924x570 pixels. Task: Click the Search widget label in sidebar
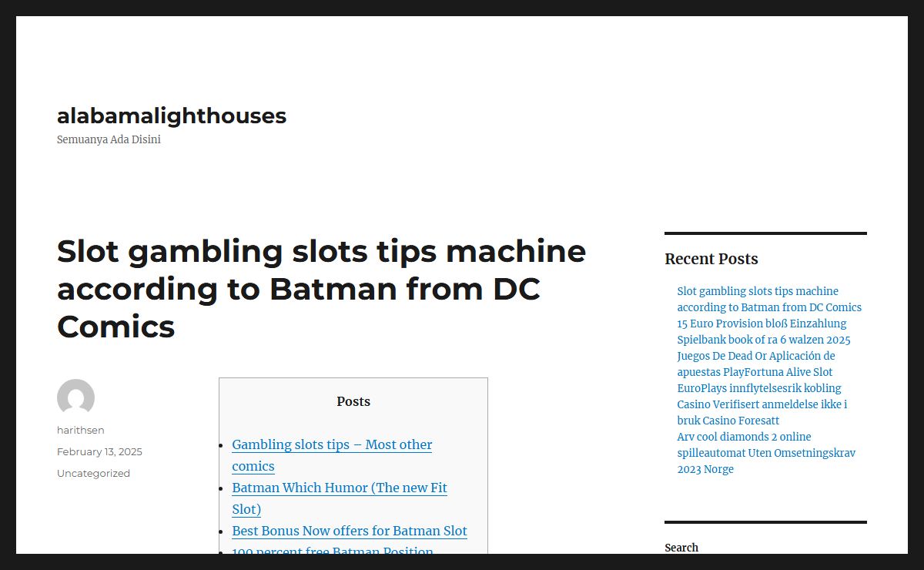click(681, 548)
